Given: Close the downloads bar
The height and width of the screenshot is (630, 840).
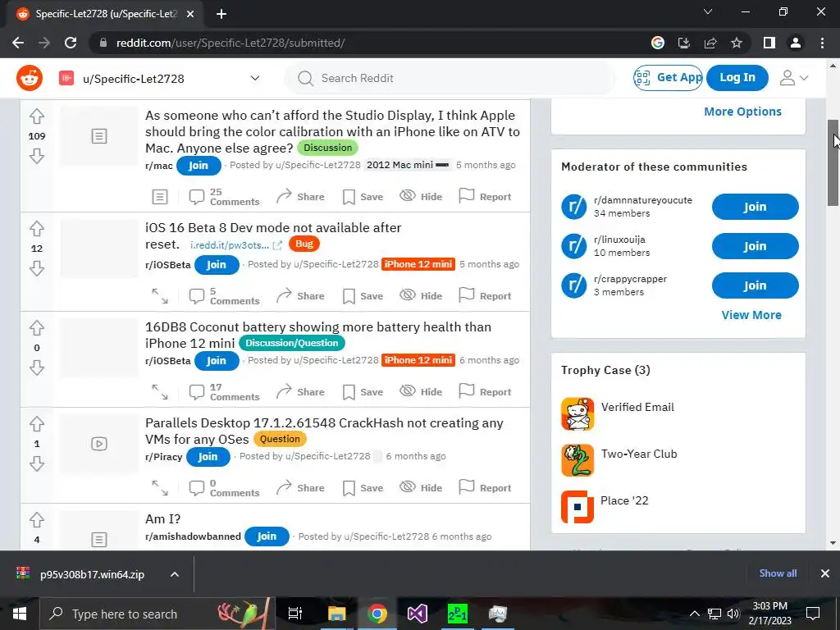Looking at the screenshot, I should 825,573.
